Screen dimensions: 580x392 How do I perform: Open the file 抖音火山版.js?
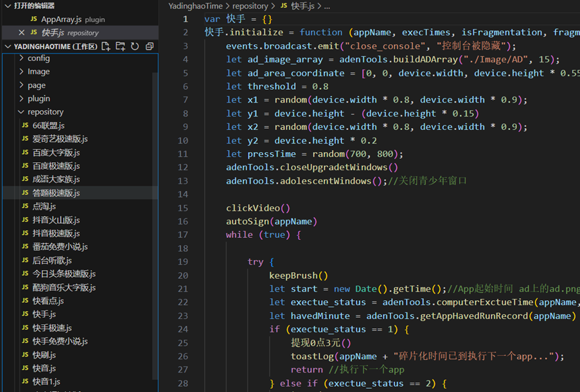(56, 220)
